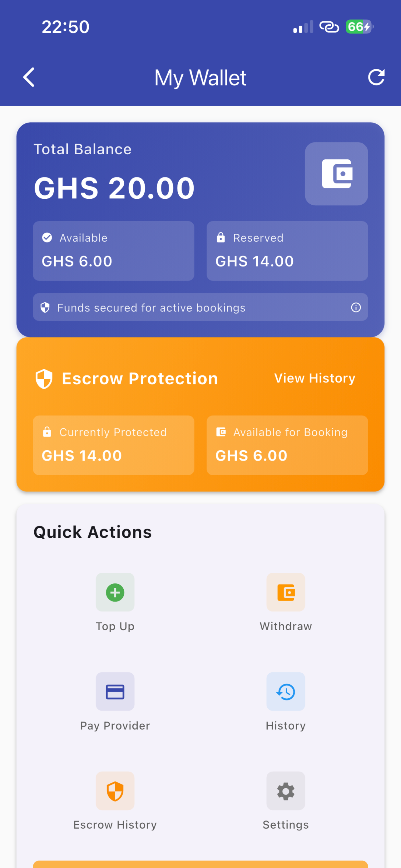Tap the wallet icon beside Total Balance
Screen dimensions: 401x868
336,173
